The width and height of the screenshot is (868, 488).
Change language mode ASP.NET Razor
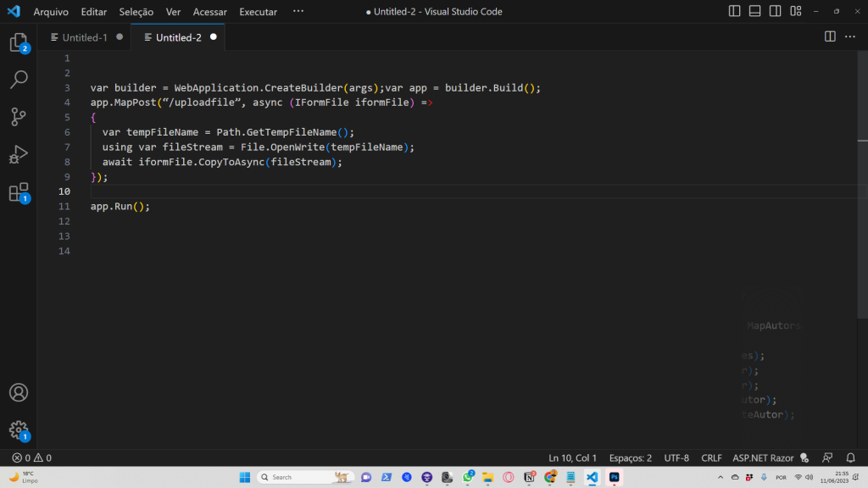click(x=763, y=457)
